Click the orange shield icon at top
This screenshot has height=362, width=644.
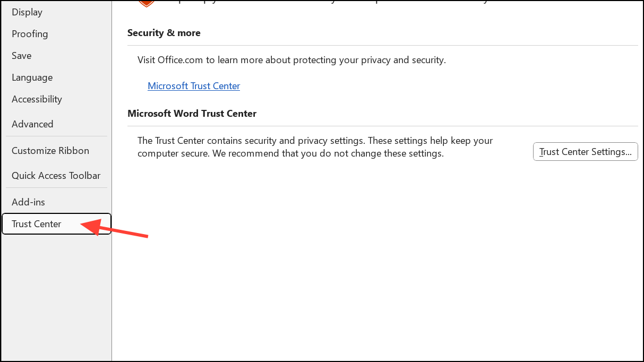tap(146, 3)
